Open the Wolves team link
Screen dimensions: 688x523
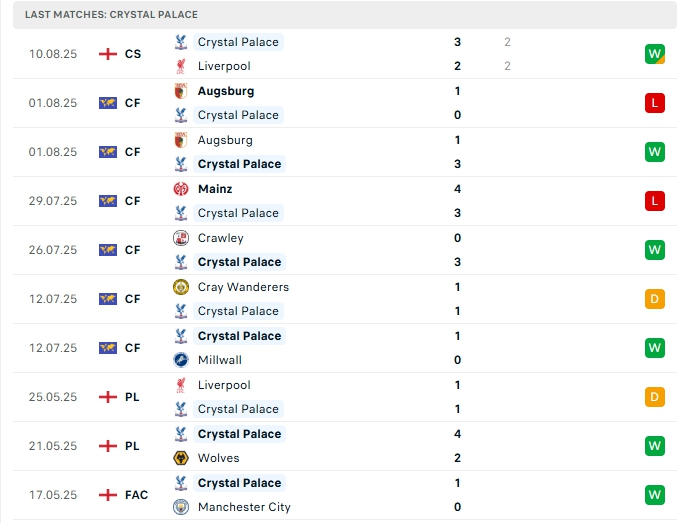click(x=218, y=458)
